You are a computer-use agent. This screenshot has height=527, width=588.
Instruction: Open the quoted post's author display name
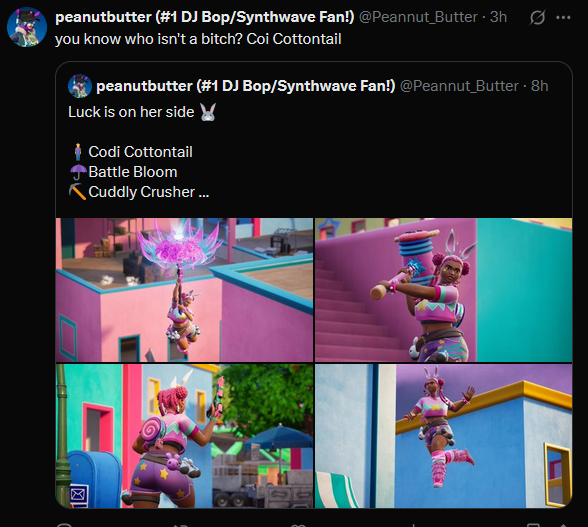pyautogui.click(x=246, y=86)
